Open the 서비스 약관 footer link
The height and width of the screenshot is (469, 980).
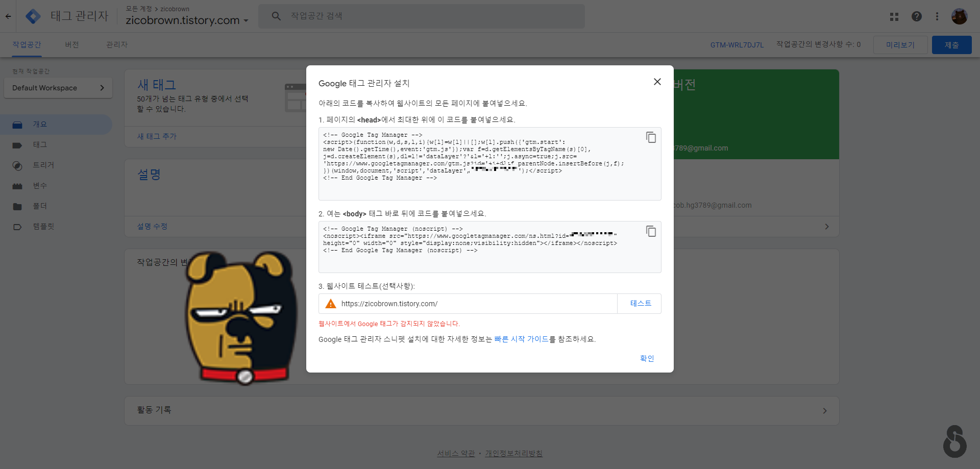pyautogui.click(x=456, y=453)
